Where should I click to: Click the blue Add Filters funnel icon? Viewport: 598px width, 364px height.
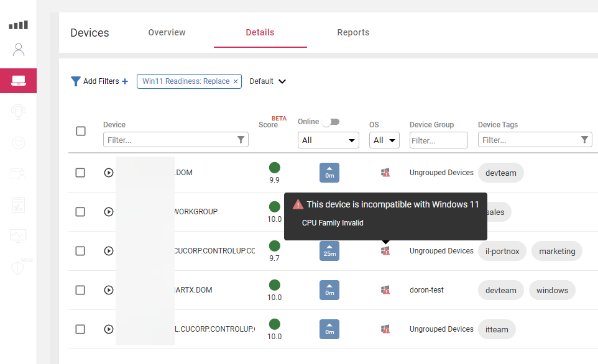(x=76, y=81)
